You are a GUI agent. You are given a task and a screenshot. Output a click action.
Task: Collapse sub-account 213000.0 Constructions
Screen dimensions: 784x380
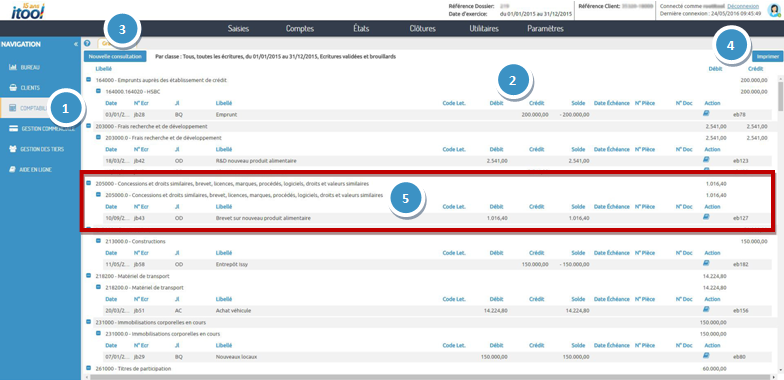pyautogui.click(x=98, y=241)
